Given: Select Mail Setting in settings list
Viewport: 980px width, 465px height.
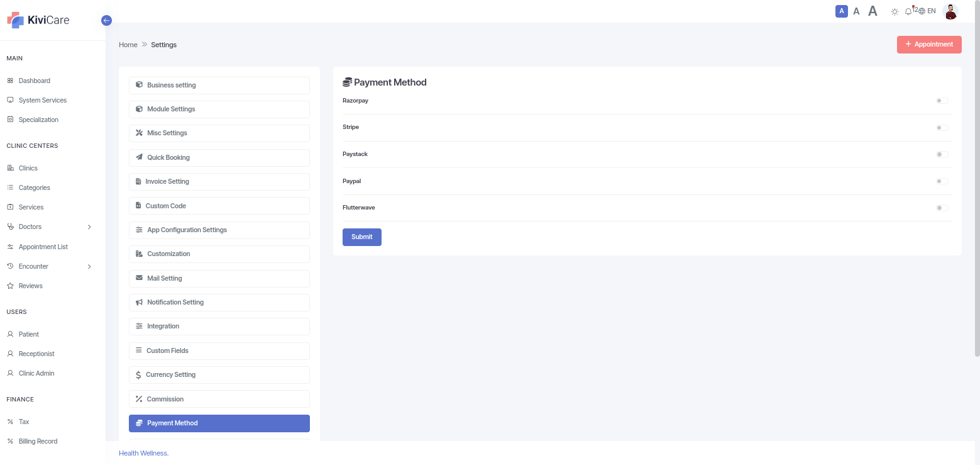Looking at the screenshot, I should click(219, 279).
